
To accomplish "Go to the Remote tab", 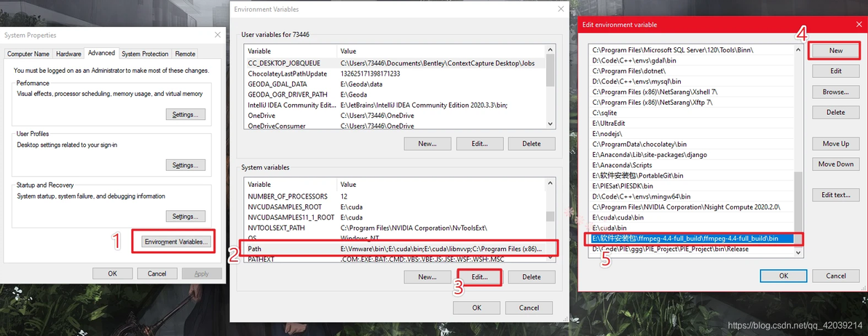I will tap(185, 54).
